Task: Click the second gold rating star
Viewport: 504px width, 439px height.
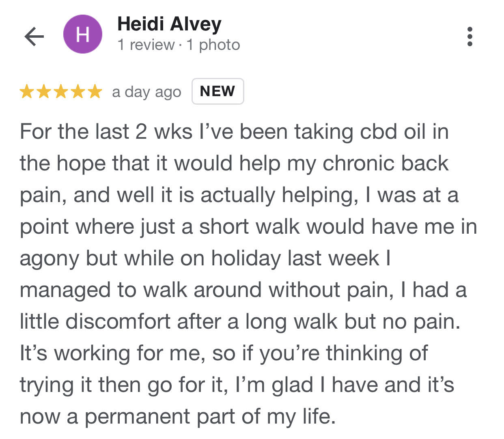Action: coord(44,92)
